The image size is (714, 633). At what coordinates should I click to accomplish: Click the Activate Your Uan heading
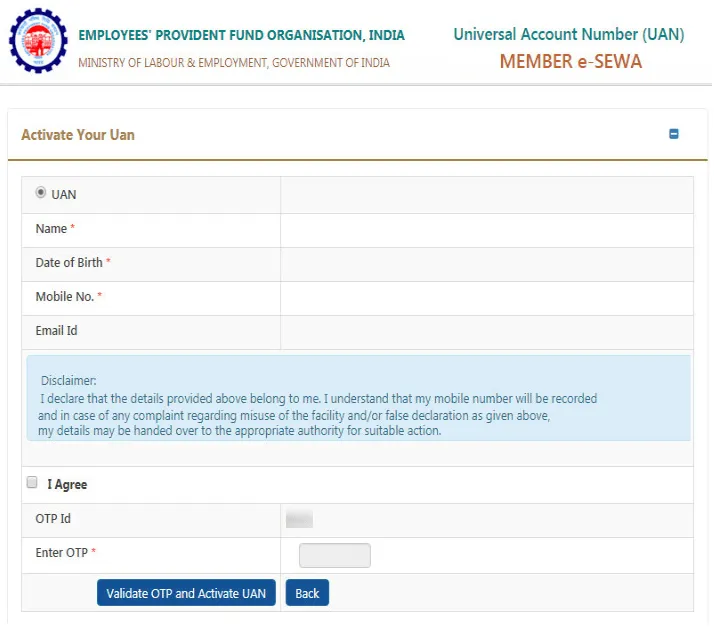pos(78,135)
